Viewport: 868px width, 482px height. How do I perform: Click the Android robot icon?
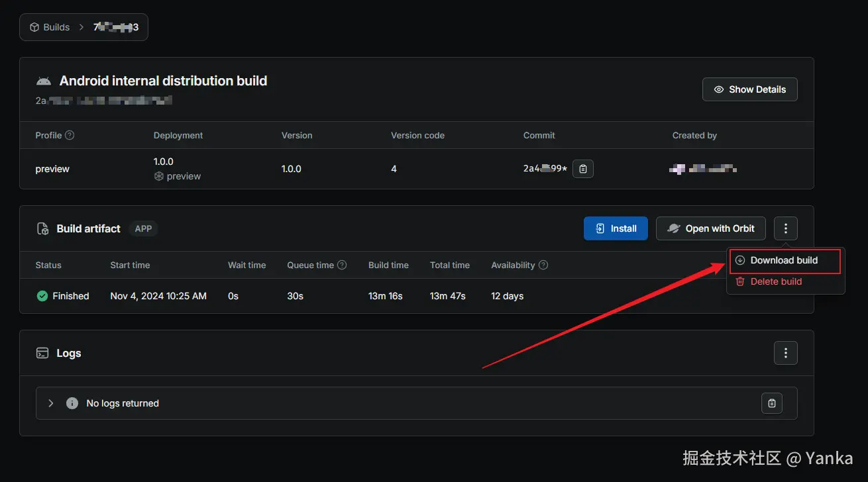pyautogui.click(x=44, y=81)
